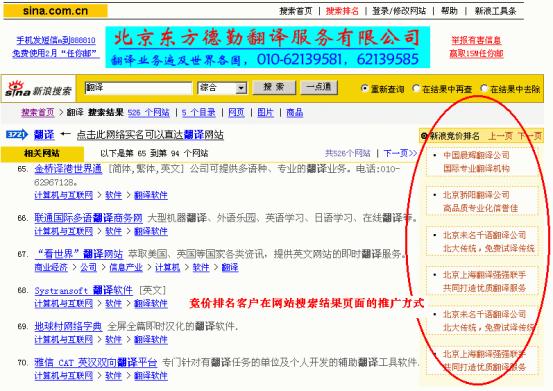
Task: Click the 一点通 button
Action: [x=319, y=87]
